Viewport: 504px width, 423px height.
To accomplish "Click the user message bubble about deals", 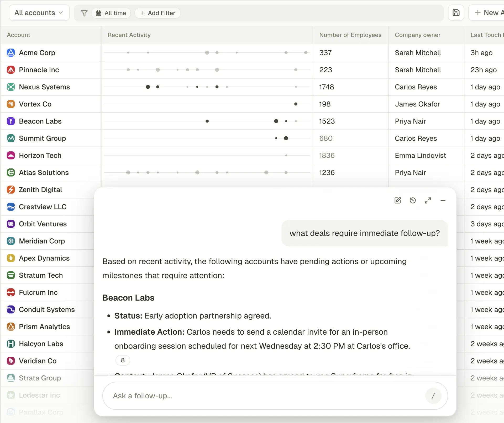I will [365, 233].
